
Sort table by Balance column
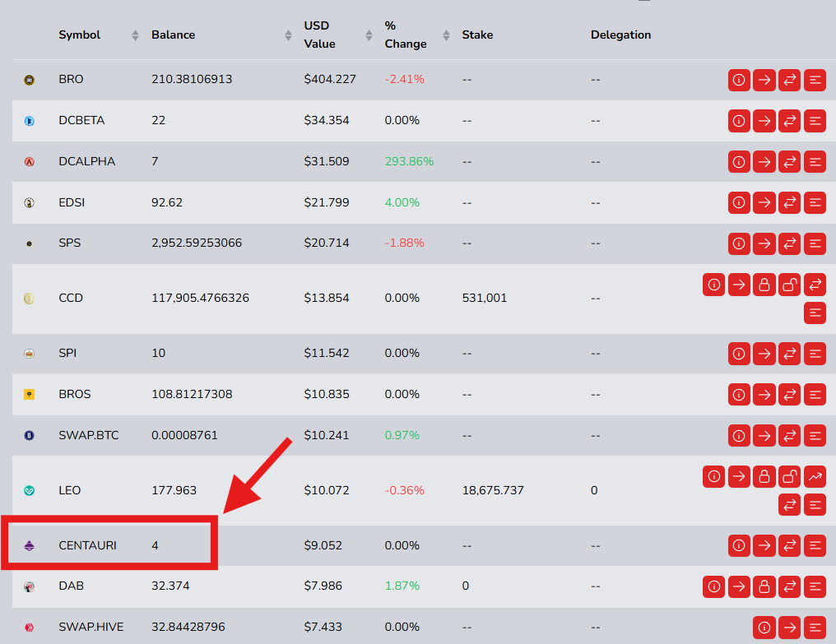pos(288,35)
